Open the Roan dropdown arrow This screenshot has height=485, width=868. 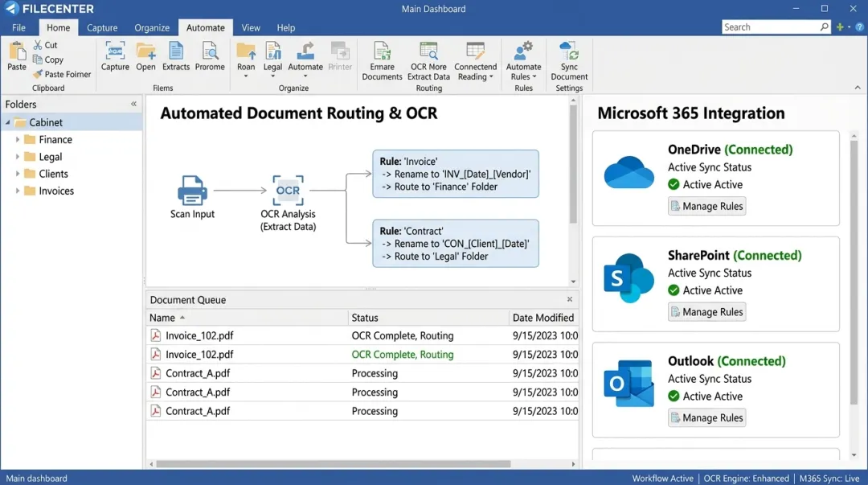[246, 76]
